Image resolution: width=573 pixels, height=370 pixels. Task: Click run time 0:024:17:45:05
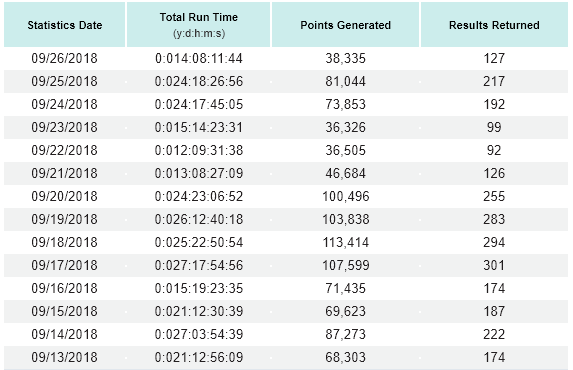point(199,105)
